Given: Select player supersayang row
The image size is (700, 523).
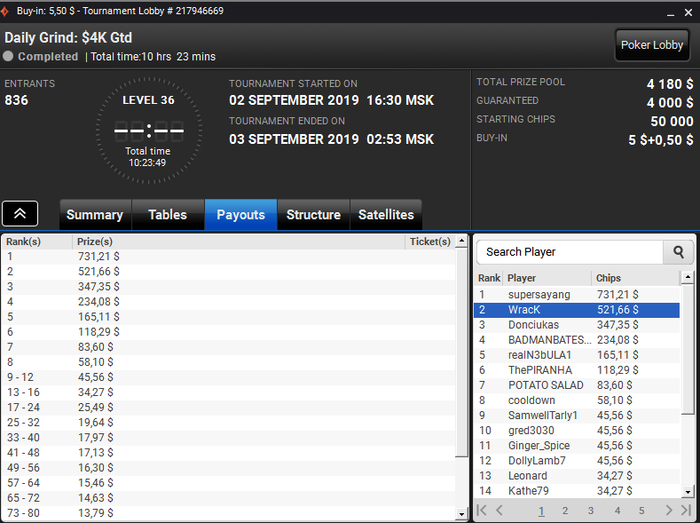Looking at the screenshot, I should [x=576, y=295].
